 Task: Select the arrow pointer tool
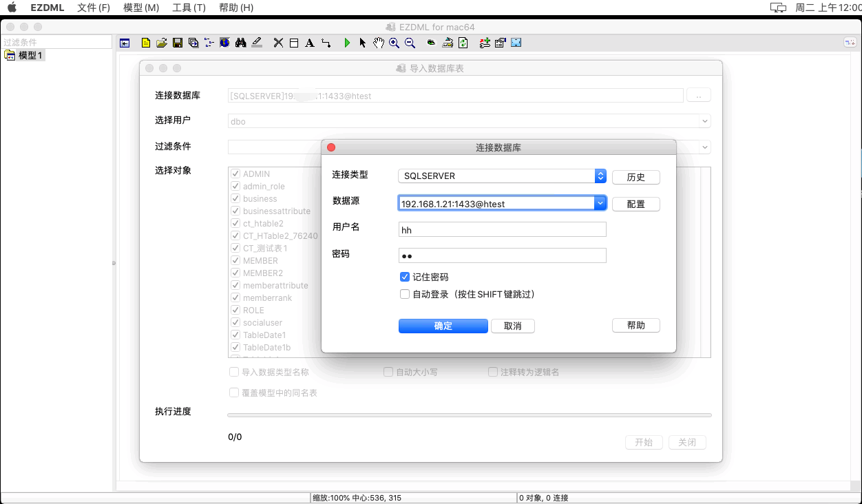click(363, 43)
